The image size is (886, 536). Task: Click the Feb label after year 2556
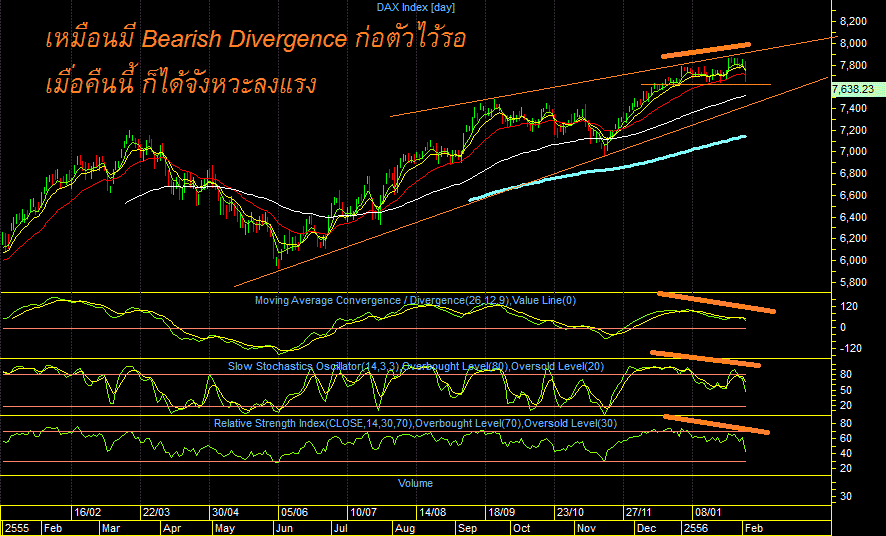point(754,529)
